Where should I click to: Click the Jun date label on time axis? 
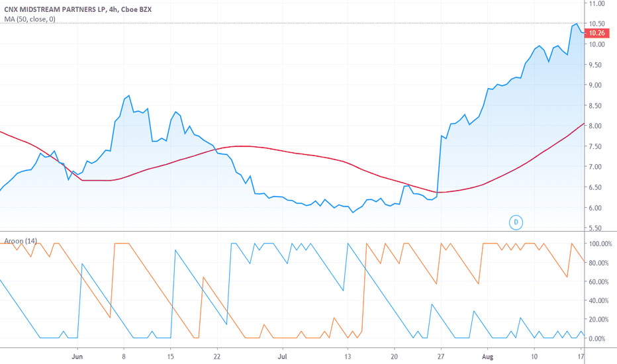tap(77, 357)
